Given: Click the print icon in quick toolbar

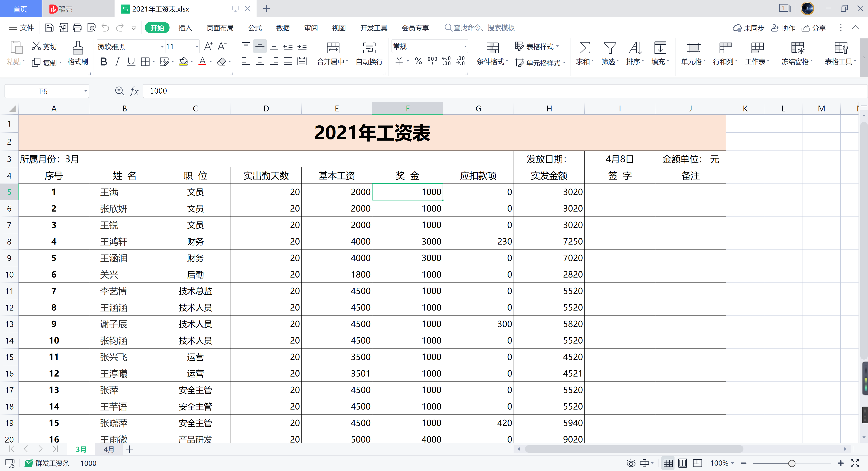Looking at the screenshot, I should pos(77,28).
